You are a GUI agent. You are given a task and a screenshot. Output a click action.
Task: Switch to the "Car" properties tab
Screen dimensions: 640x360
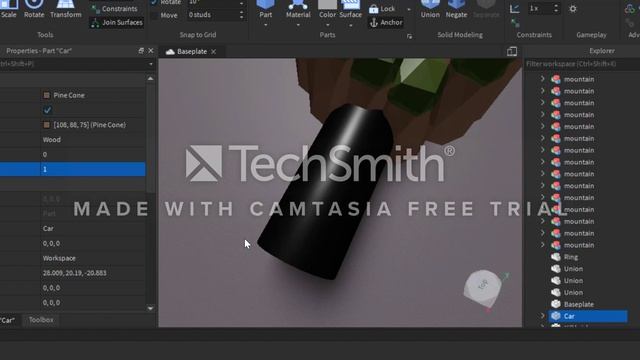8,320
